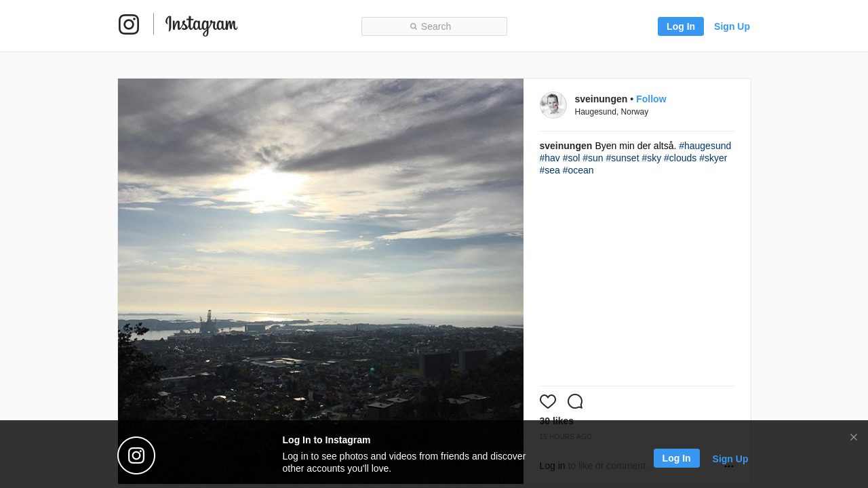Follow the sveinungen account

(651, 99)
